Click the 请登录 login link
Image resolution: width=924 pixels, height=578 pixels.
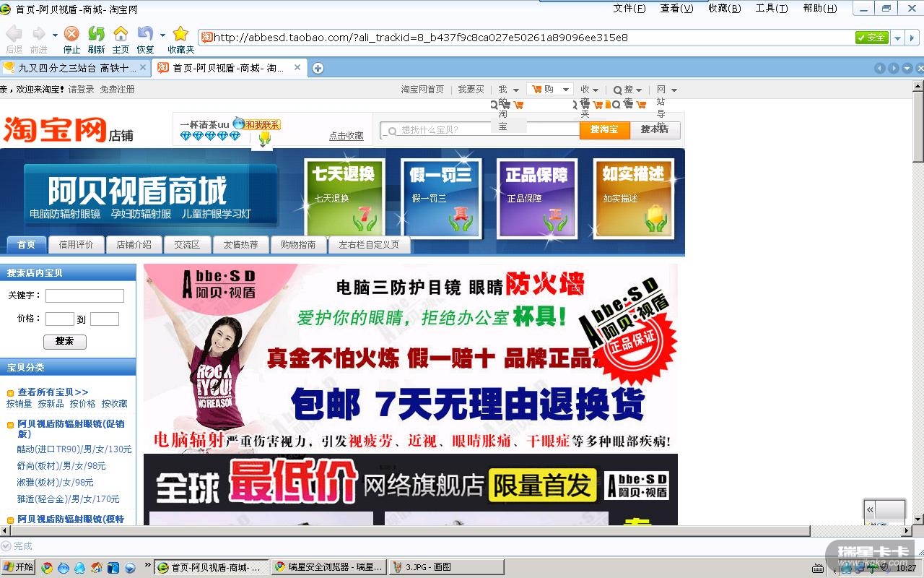(x=82, y=90)
